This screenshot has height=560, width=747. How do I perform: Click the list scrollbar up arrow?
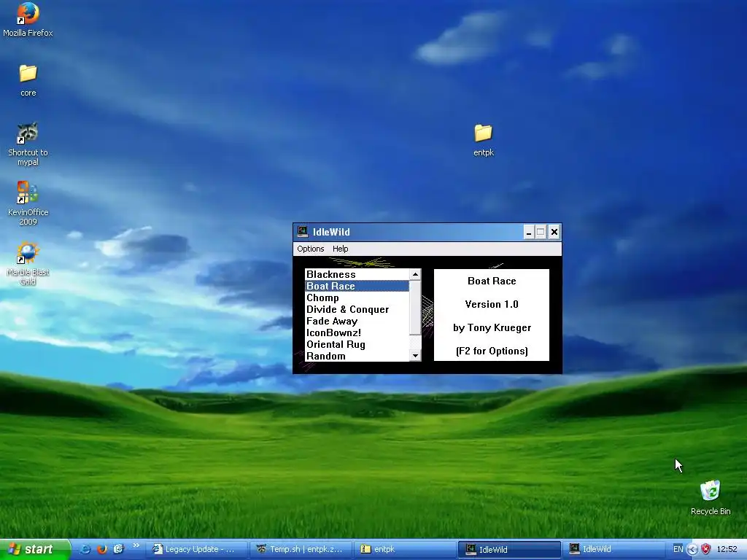point(415,274)
